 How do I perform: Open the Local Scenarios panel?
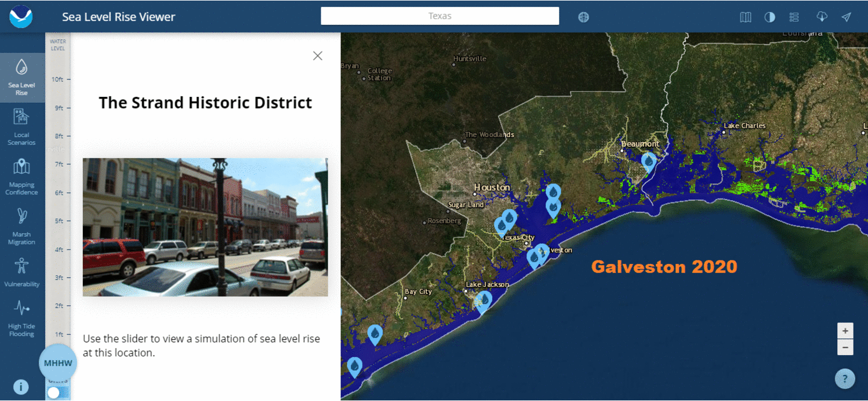pos(21,127)
